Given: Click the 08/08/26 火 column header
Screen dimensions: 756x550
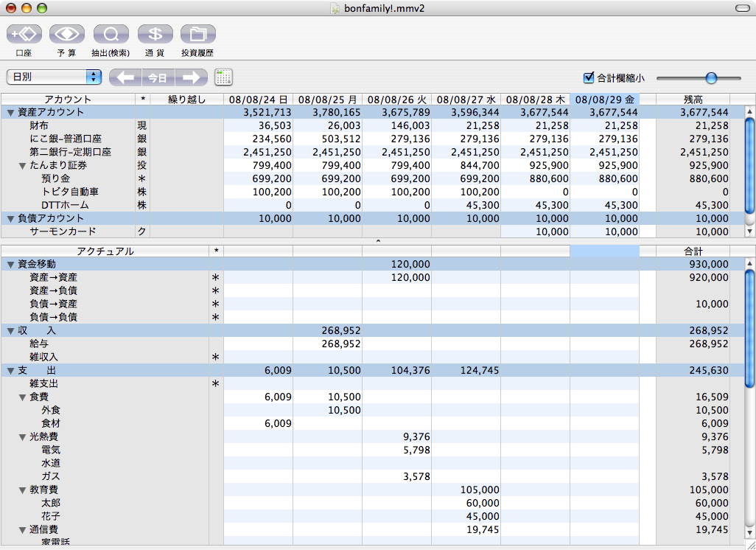Looking at the screenshot, I should (397, 100).
